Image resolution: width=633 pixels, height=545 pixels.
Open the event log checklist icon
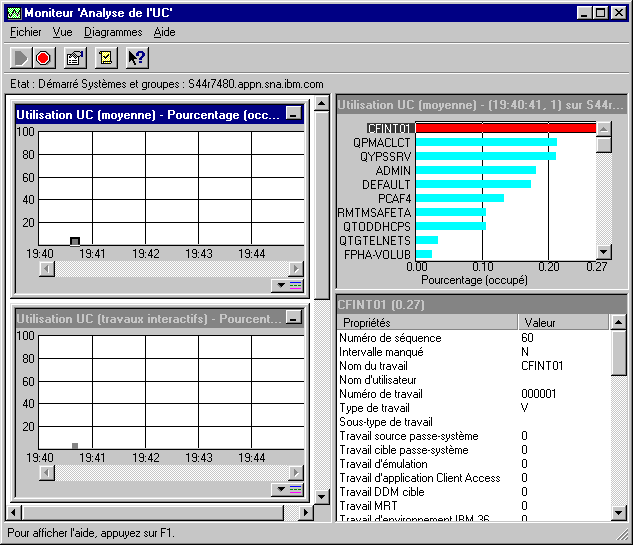pyautogui.click(x=106, y=58)
